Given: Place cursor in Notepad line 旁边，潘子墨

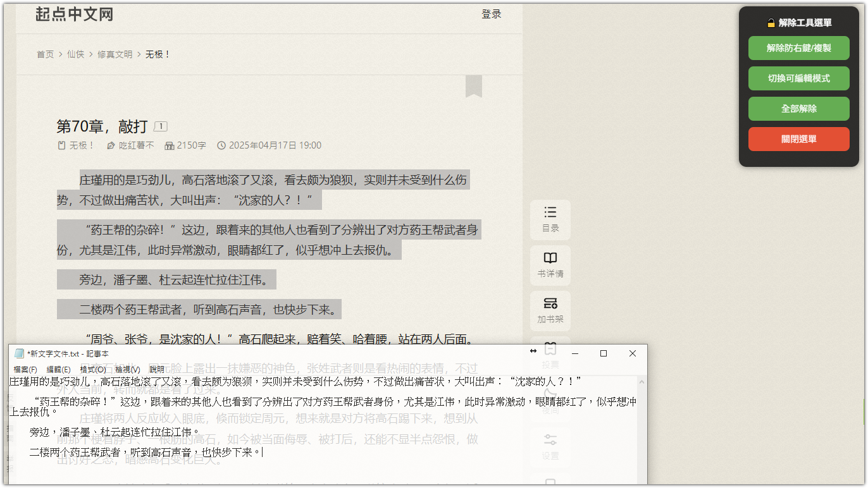Looking at the screenshot, I should [x=115, y=432].
